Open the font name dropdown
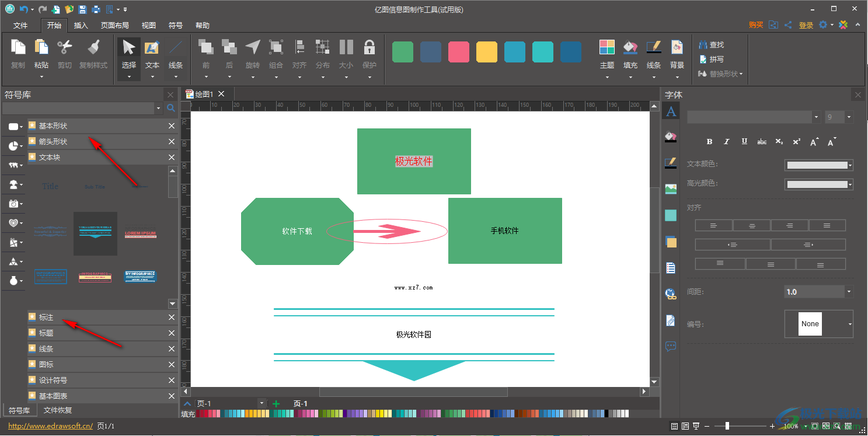Viewport: 868px width, 436px height. click(817, 117)
